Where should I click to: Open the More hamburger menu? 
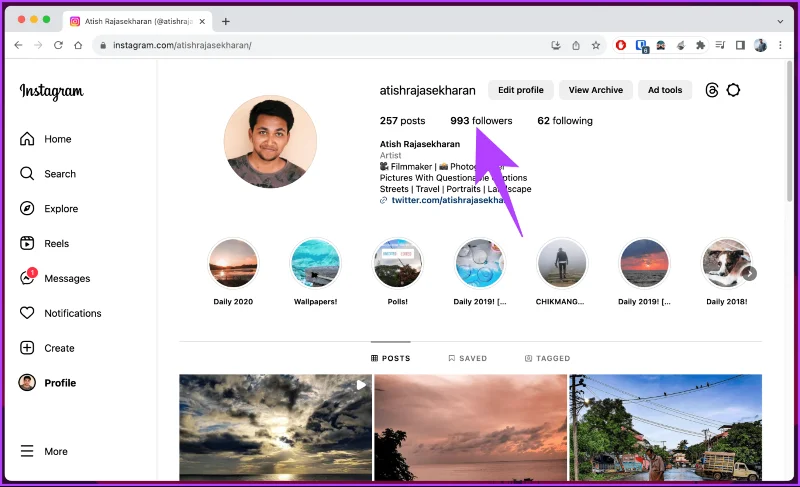tap(43, 451)
